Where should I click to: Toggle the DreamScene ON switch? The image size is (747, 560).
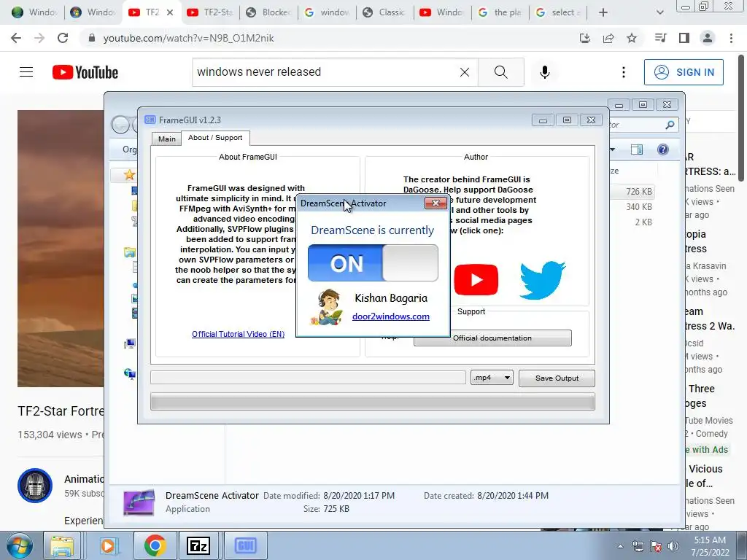click(373, 262)
